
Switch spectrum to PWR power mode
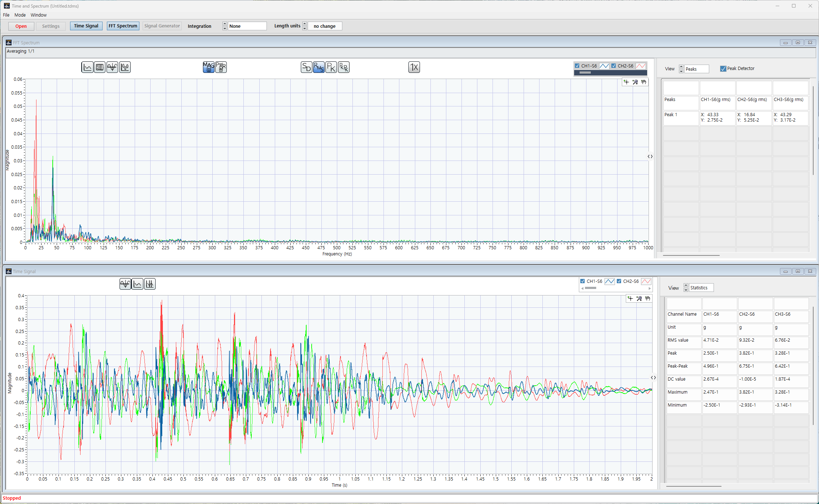pyautogui.click(x=221, y=67)
